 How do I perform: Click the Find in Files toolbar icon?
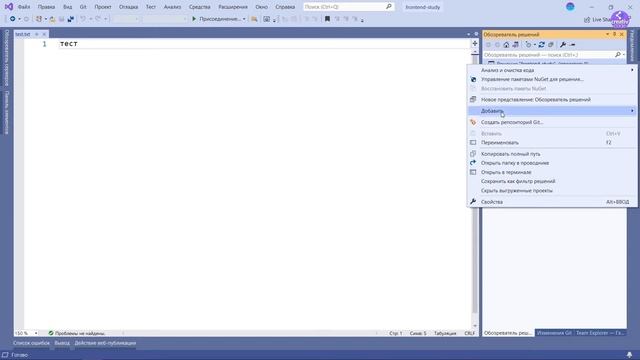tap(254, 19)
